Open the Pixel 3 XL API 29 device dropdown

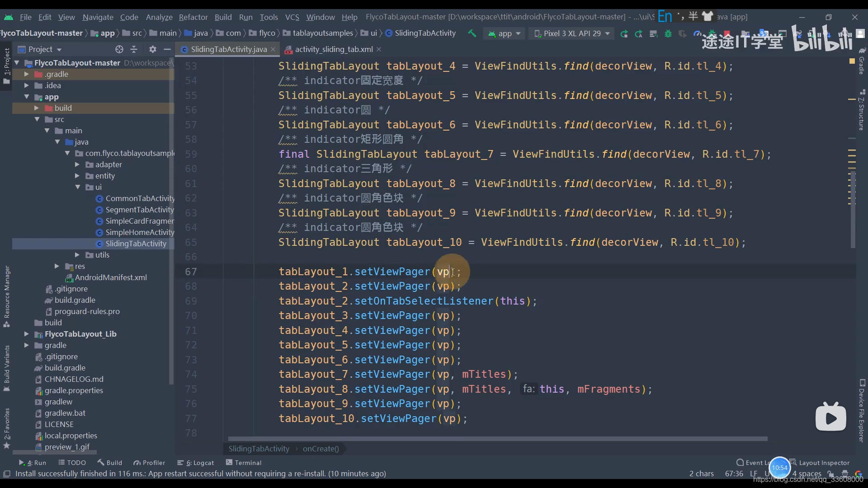(x=571, y=34)
